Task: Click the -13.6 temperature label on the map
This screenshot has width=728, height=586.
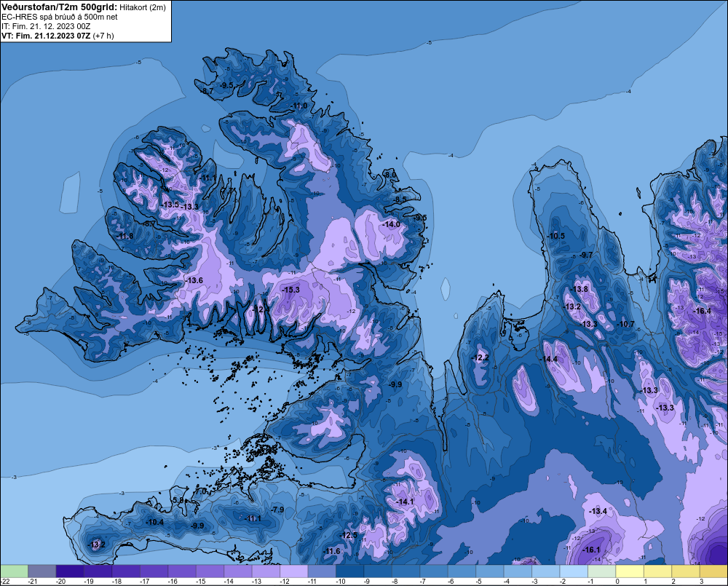Action: (x=194, y=280)
